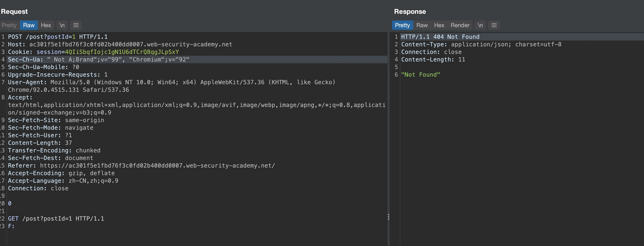644x246 pixels.
Task: Click the HTTP/1.1 404 Not Found status line
Action: click(x=440, y=37)
